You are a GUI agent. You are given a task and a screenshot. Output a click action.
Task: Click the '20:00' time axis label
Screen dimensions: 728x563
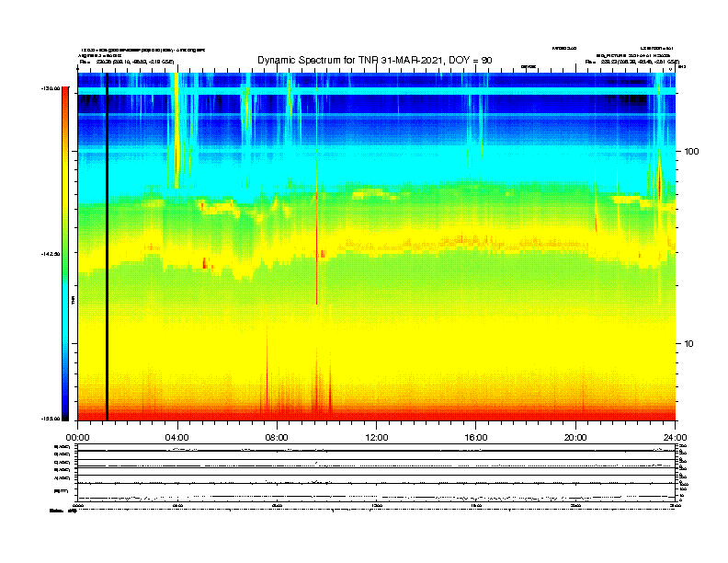coord(575,438)
